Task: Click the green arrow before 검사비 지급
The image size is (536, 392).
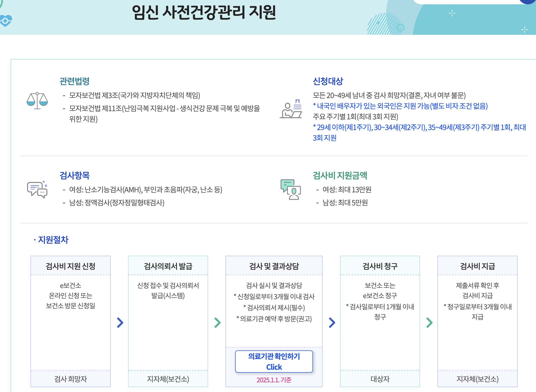Action: tap(429, 322)
